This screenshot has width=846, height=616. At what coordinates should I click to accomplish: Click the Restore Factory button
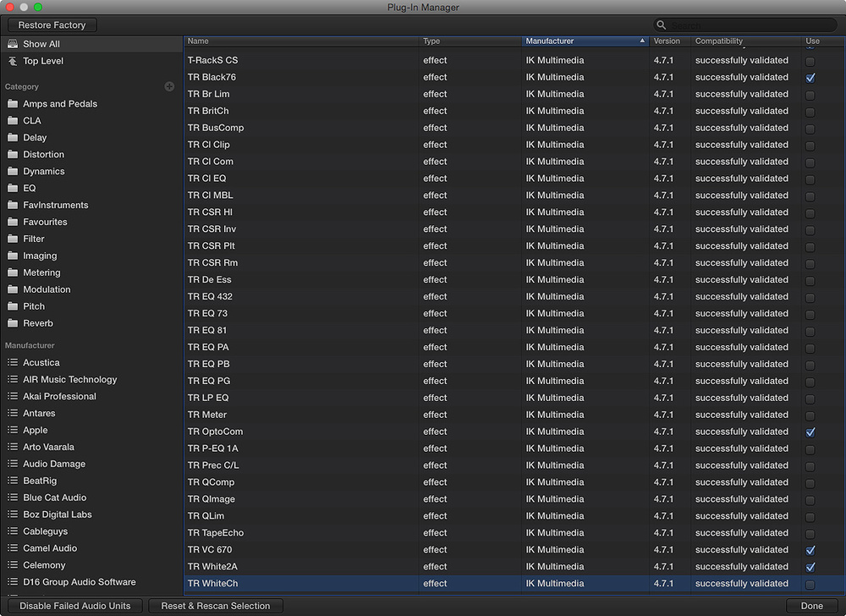coord(52,25)
